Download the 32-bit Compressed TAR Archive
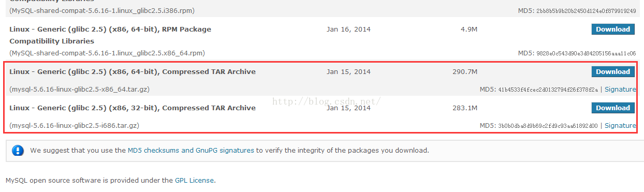 click(x=613, y=108)
